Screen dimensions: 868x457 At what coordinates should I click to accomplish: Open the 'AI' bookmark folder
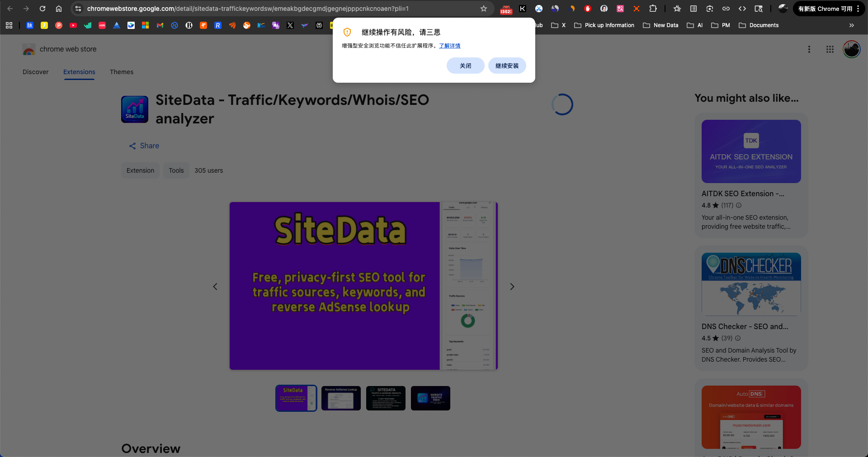695,25
